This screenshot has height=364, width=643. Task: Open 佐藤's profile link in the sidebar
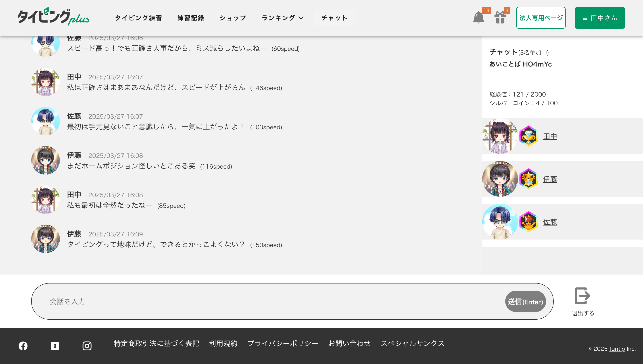click(x=550, y=222)
